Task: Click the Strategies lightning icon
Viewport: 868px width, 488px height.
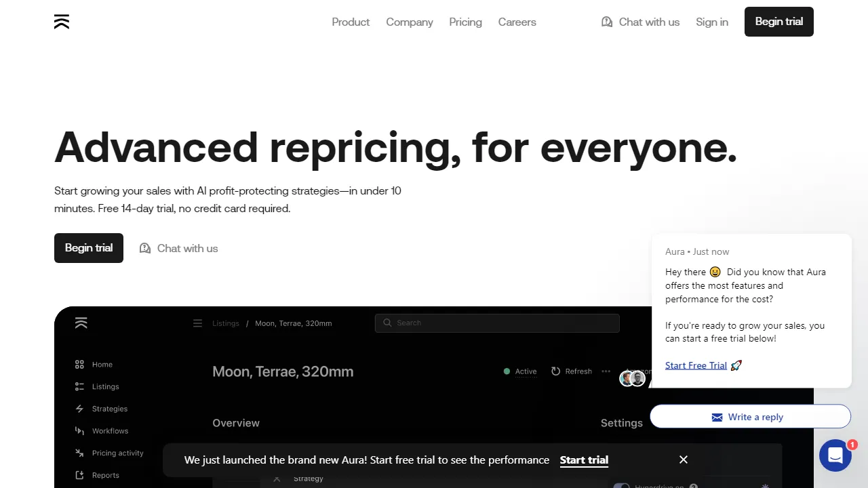Action: pos(80,409)
